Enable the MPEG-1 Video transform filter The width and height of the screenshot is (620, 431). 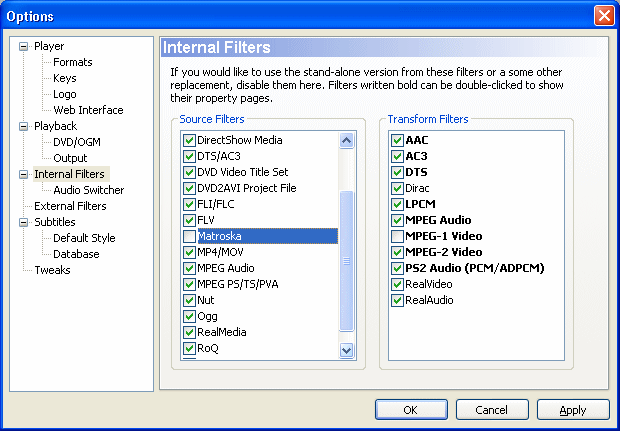[397, 236]
